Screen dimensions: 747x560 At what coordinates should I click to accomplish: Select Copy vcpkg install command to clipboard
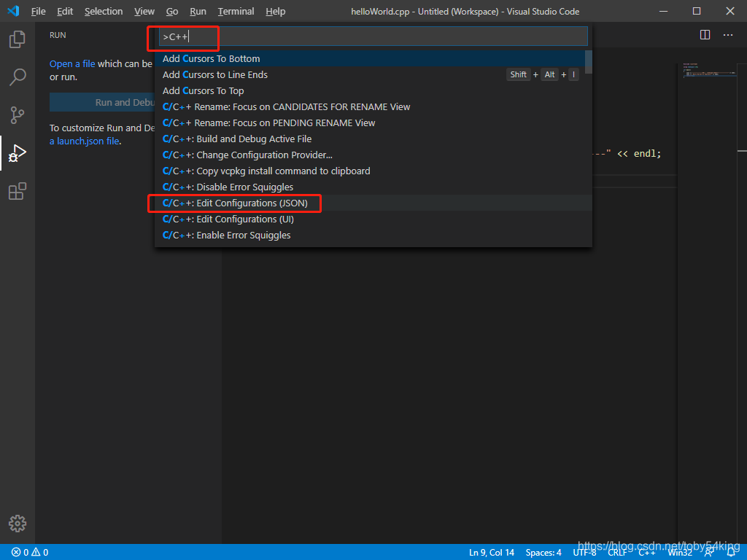[x=373, y=171]
